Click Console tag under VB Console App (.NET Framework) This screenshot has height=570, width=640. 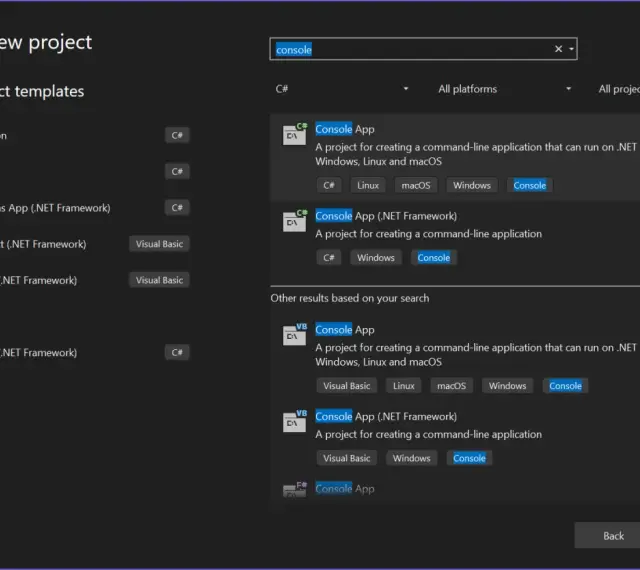pyautogui.click(x=469, y=458)
